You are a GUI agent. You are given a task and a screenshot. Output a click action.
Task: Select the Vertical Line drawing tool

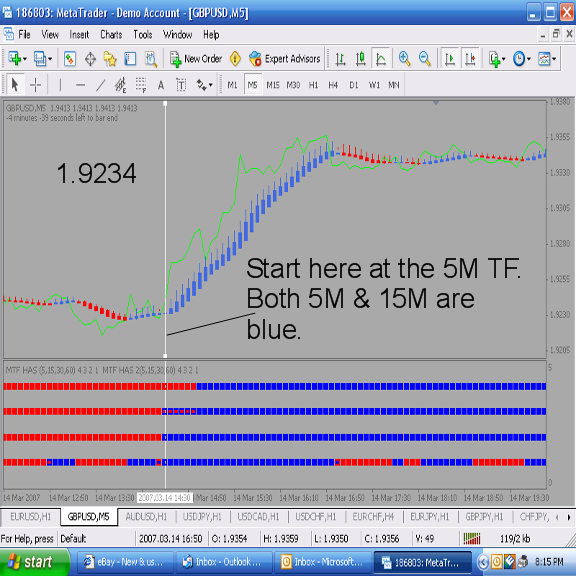pos(60,85)
